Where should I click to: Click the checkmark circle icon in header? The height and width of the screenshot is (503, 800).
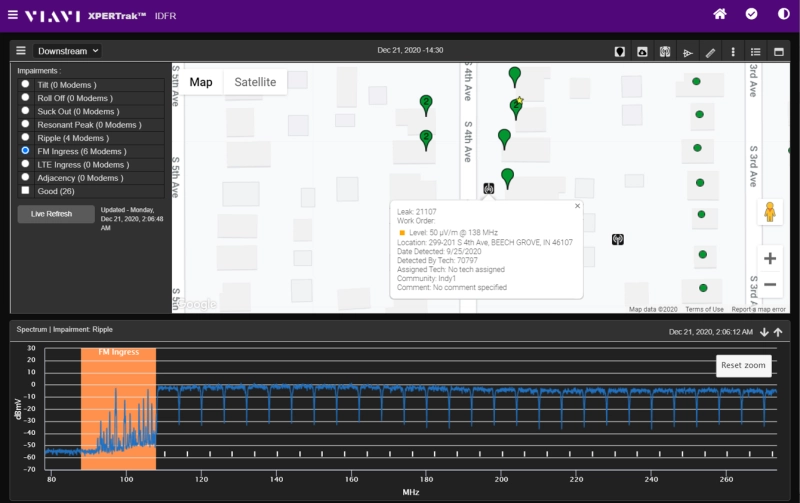751,14
